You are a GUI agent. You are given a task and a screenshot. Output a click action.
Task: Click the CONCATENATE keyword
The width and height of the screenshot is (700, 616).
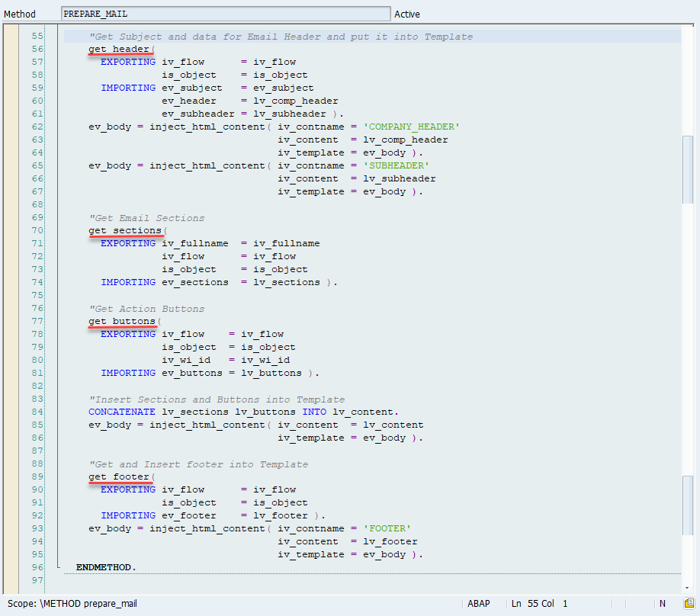pyautogui.click(x=122, y=412)
